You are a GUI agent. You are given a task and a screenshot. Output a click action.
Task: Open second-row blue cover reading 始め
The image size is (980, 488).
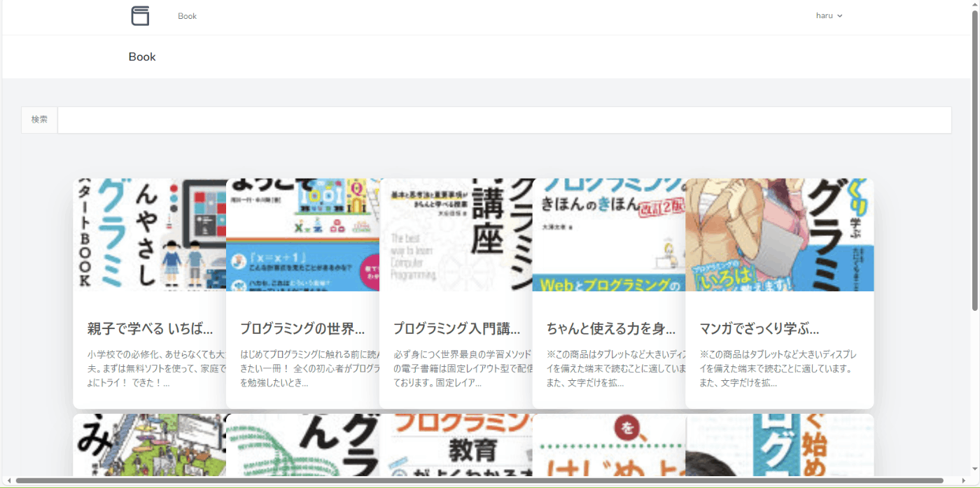pos(780,445)
